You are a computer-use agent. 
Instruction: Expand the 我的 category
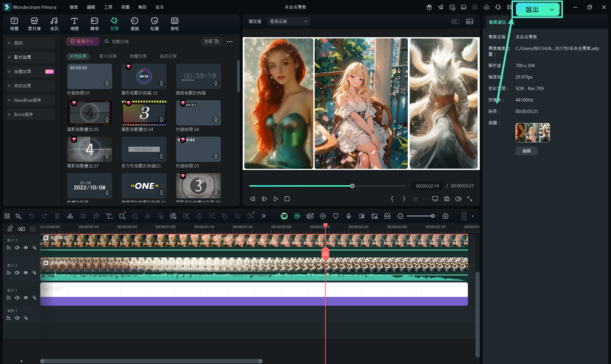(x=31, y=43)
